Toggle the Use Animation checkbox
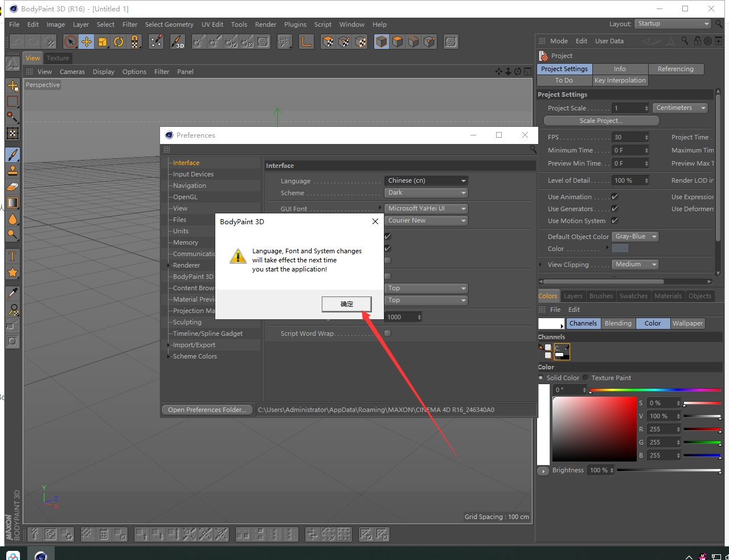 coord(615,197)
